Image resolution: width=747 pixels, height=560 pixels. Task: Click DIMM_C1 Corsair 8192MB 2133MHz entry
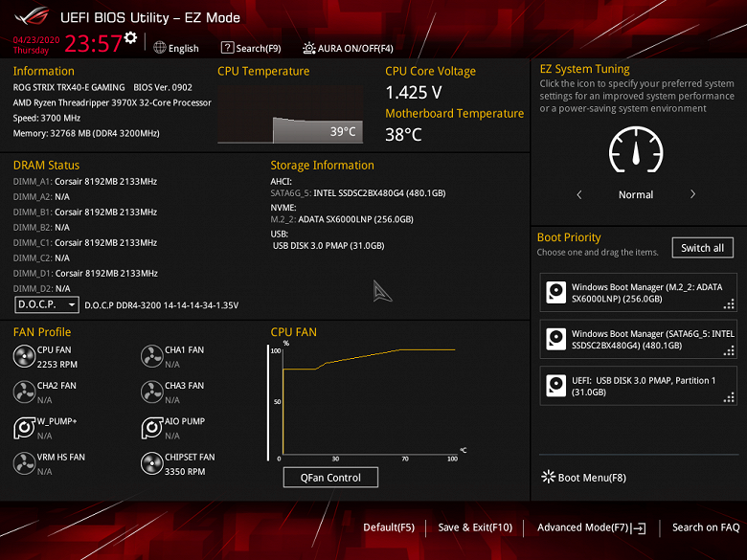click(x=85, y=242)
